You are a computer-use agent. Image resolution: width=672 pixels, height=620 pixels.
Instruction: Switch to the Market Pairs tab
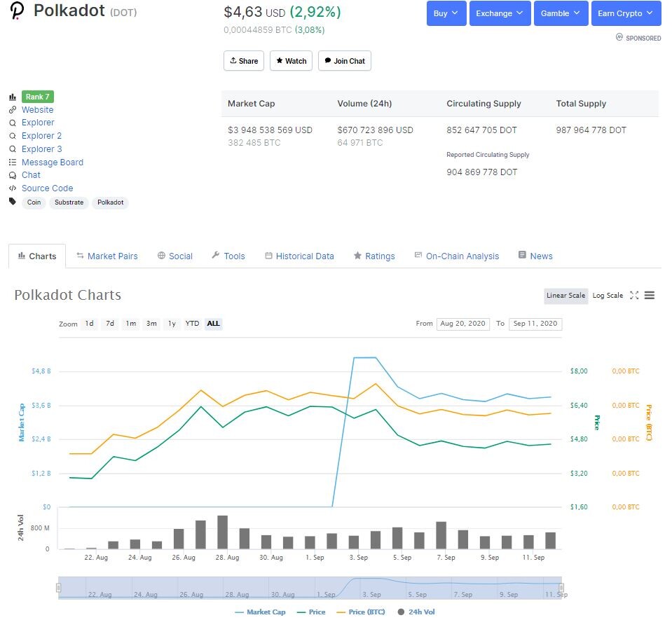(107, 256)
